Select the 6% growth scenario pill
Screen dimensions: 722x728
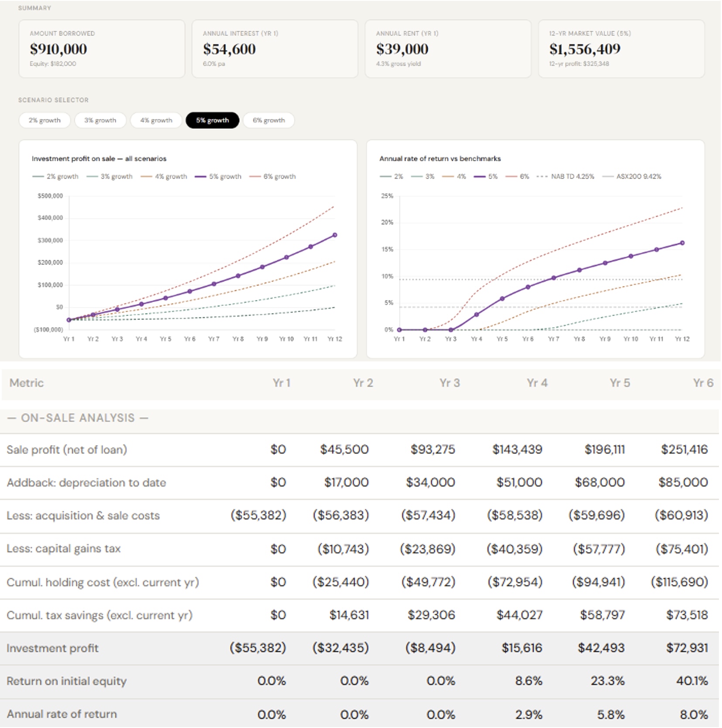[x=268, y=120]
